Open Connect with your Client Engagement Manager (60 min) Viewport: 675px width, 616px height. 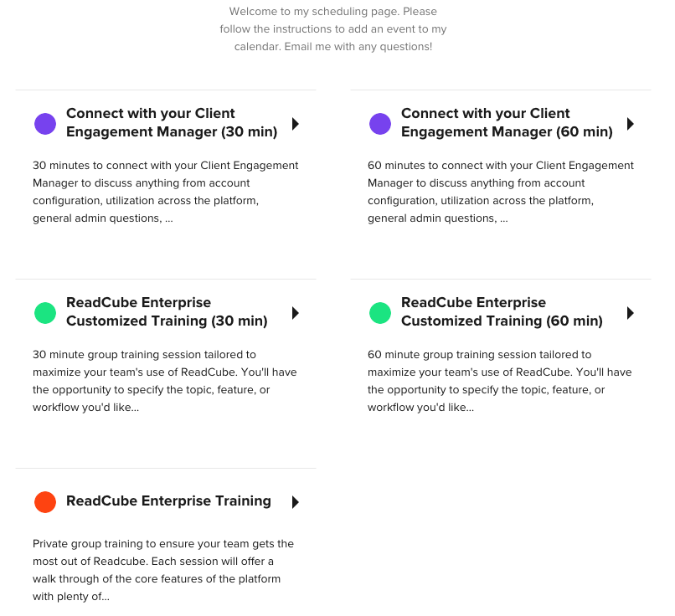click(507, 122)
